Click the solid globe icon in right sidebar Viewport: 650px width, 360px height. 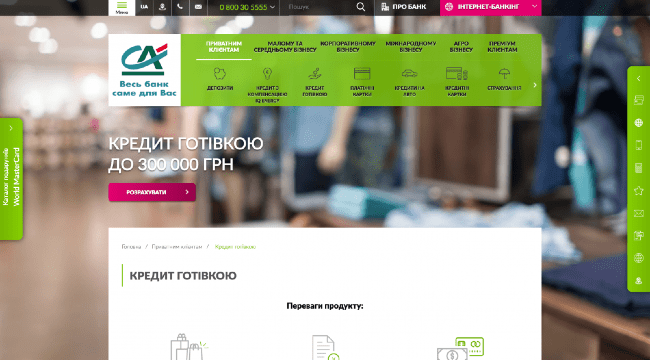[638, 122]
